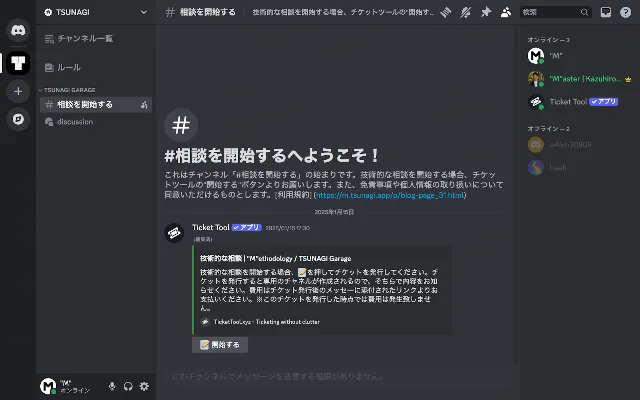Collapse the TSUNAGI GARAGE category

67,90
